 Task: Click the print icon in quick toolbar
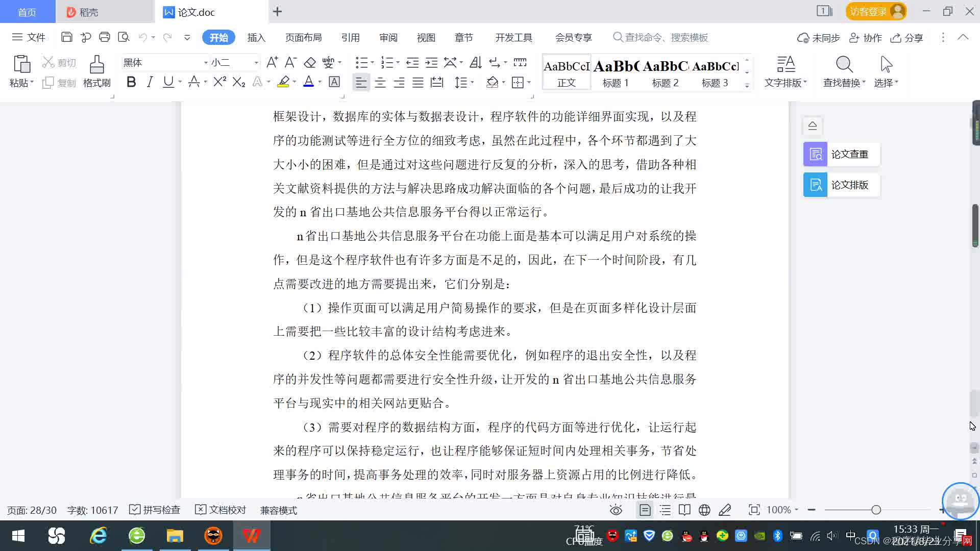[x=105, y=37]
